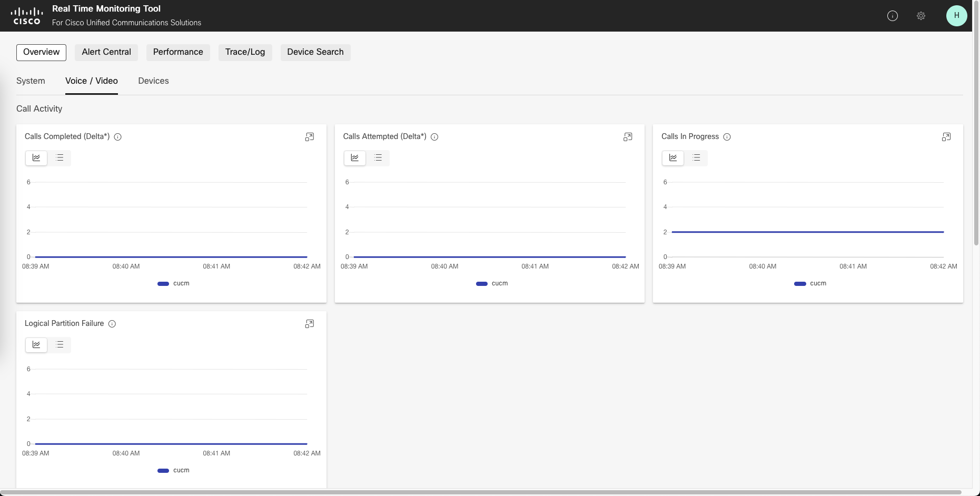Screen dimensions: 980x496
Task: Go to the Performance section
Action: click(x=178, y=52)
